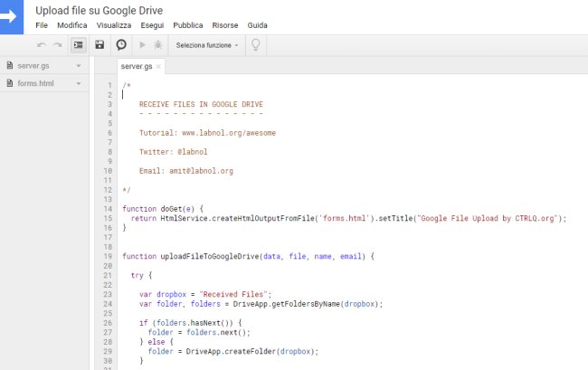Click the Apps Script arrow logo
Screen dimensions: 588x370
pos(12,16)
